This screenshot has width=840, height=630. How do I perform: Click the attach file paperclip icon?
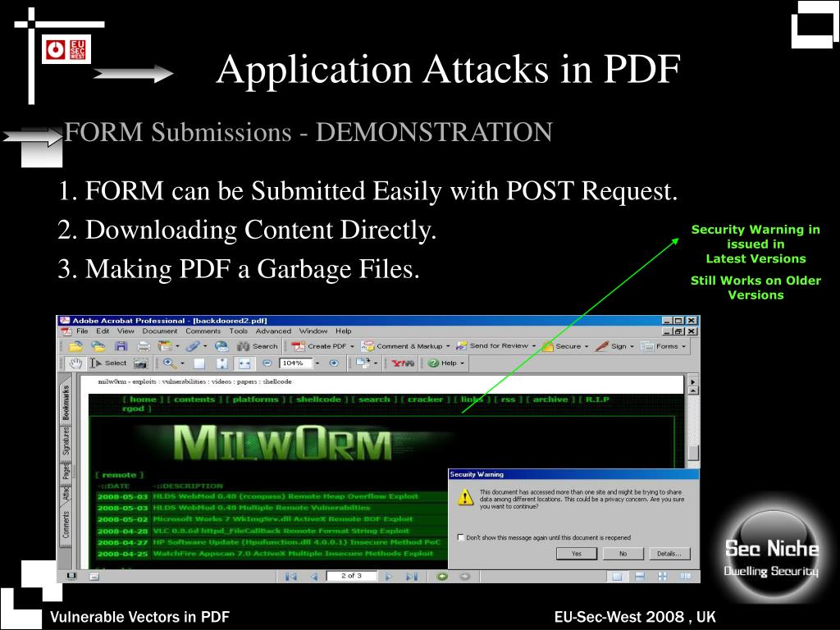pyautogui.click(x=193, y=346)
